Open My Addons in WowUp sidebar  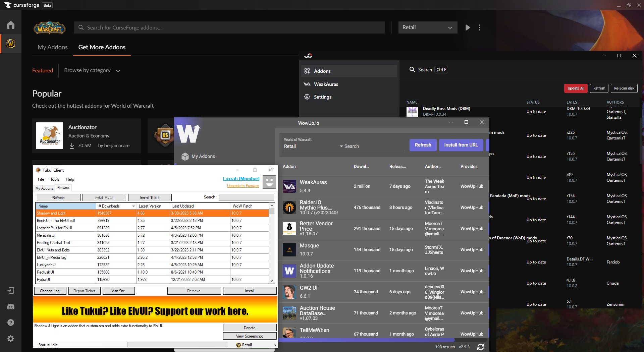pyautogui.click(x=199, y=156)
